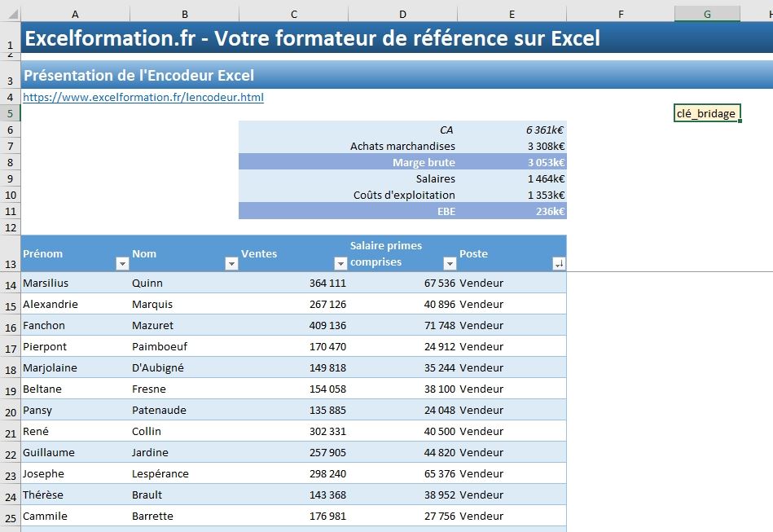This screenshot has width=773, height=532.
Task: Select the cell showing CA value 6 361k€
Action: click(x=534, y=129)
